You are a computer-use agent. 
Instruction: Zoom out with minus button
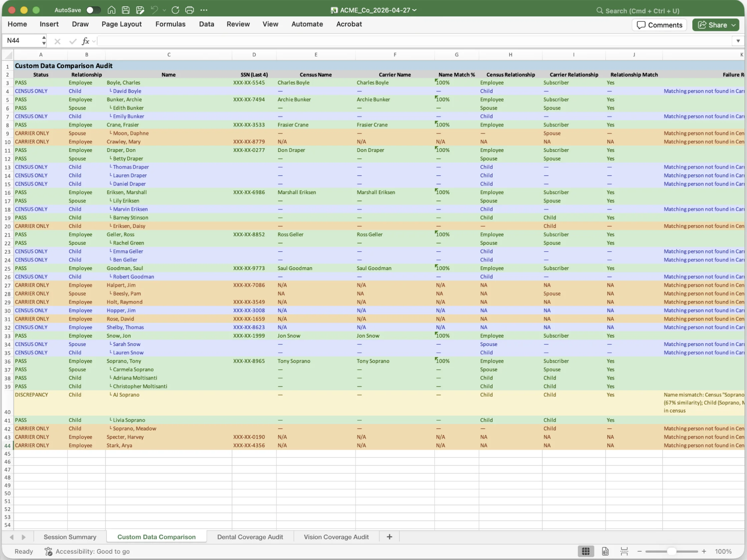639,551
